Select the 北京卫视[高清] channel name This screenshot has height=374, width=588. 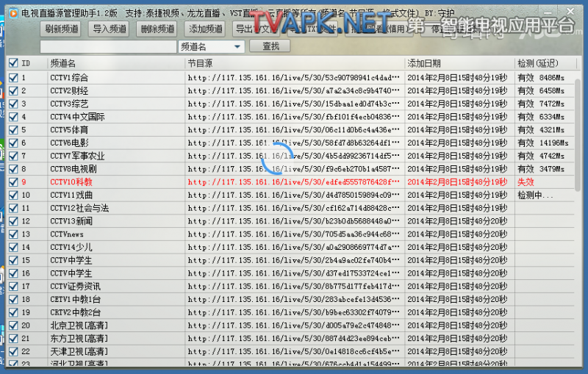click(79, 326)
